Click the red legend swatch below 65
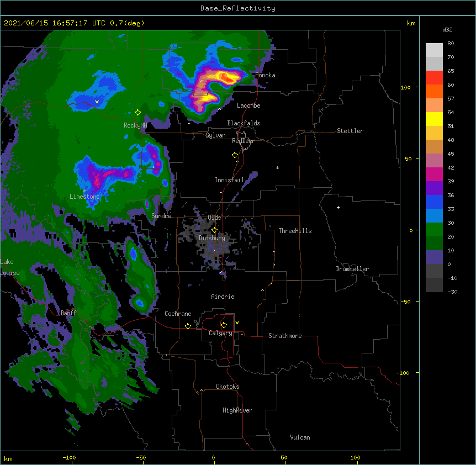This screenshot has height=465, width=476. pyautogui.click(x=434, y=78)
